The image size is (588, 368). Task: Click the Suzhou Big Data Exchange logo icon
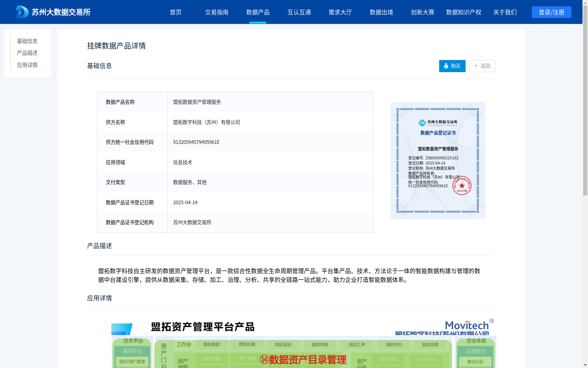pyautogui.click(x=22, y=12)
